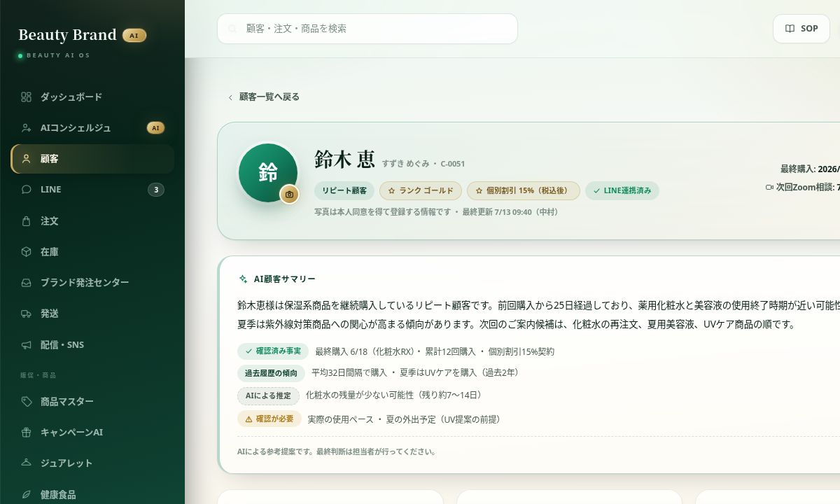Click the Beauty Brand logo text

(67, 35)
